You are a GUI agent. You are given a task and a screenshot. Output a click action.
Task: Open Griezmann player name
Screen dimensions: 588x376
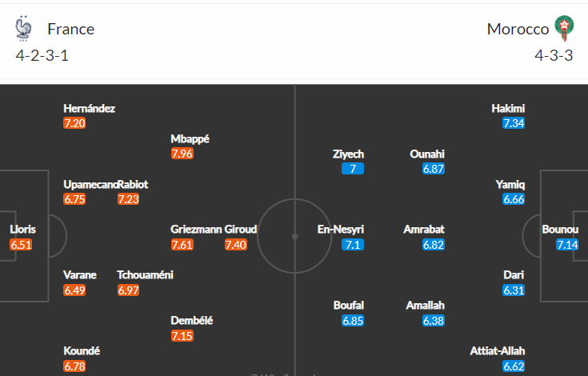pyautogui.click(x=196, y=230)
